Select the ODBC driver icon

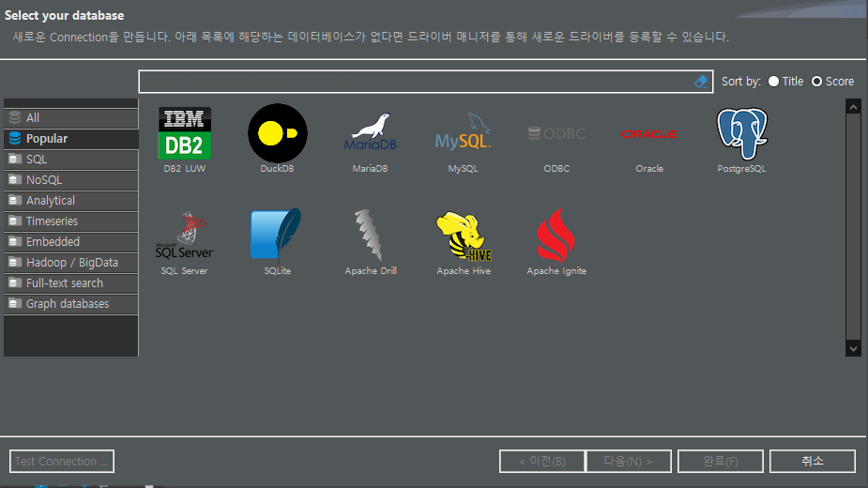coord(556,133)
